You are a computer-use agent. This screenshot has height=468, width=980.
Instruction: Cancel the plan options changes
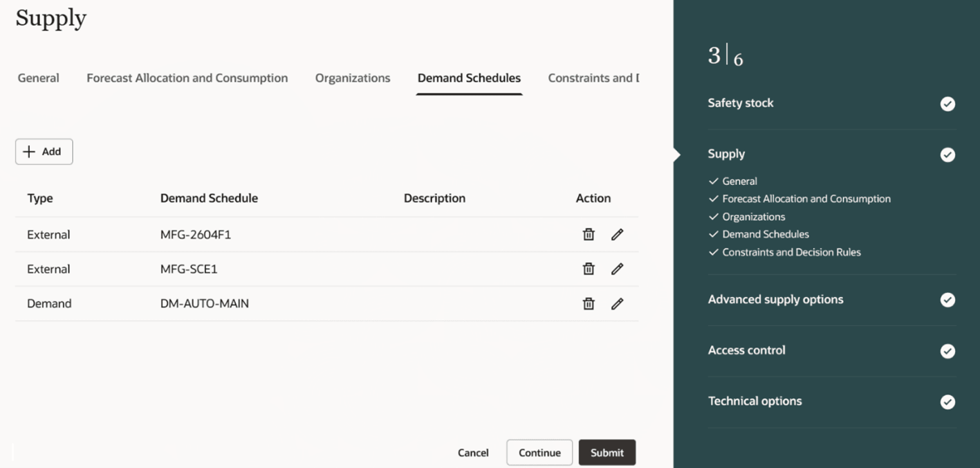click(x=473, y=453)
